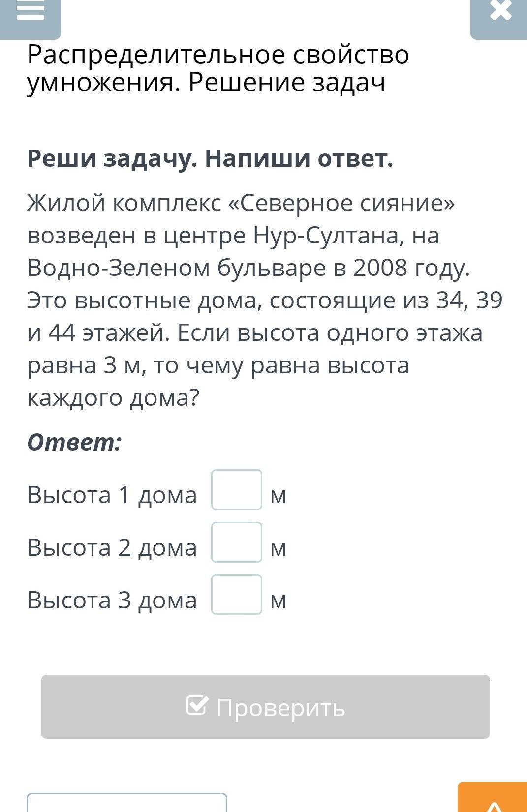
Task: Click the label Высота 1 дома
Action: [112, 495]
